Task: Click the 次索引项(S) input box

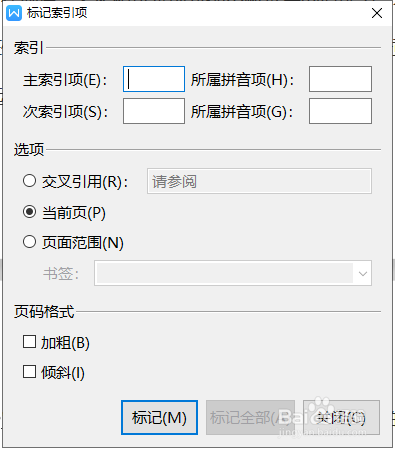Action: click(154, 111)
